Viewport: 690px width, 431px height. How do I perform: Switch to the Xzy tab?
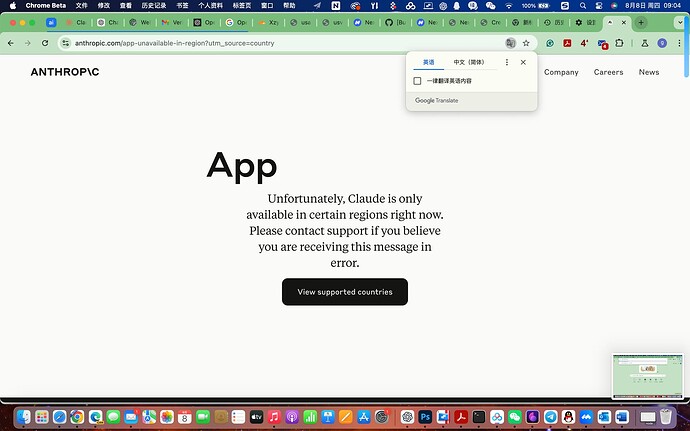coord(268,22)
